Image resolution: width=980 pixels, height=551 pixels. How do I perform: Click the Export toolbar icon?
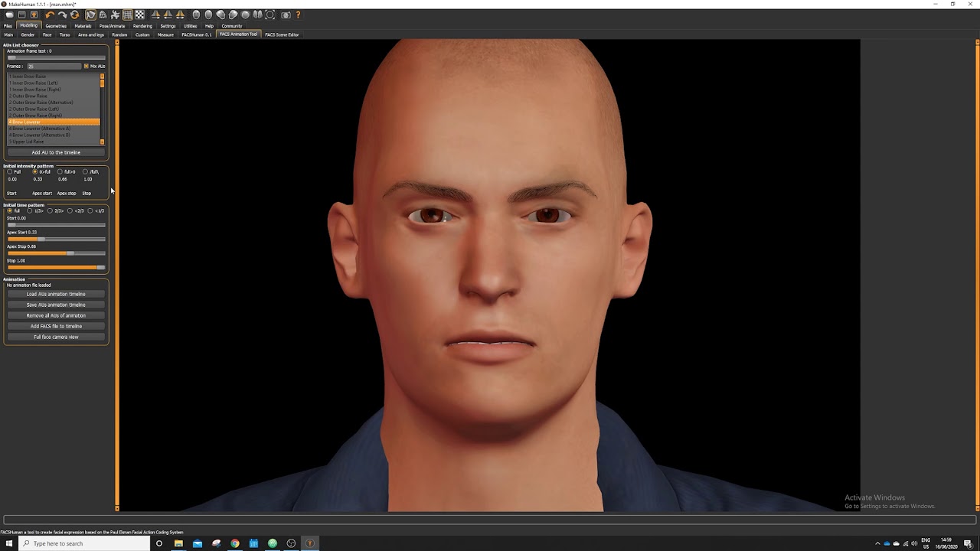tap(34, 15)
